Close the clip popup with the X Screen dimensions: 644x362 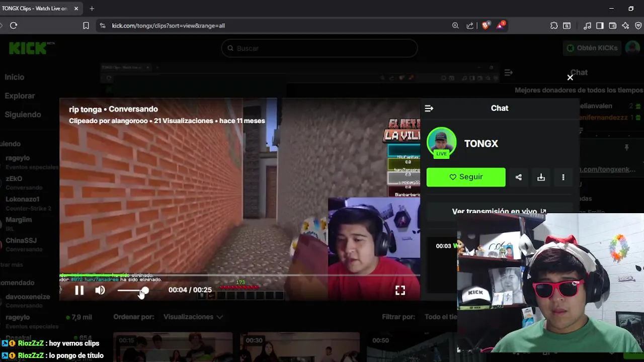[x=570, y=77]
